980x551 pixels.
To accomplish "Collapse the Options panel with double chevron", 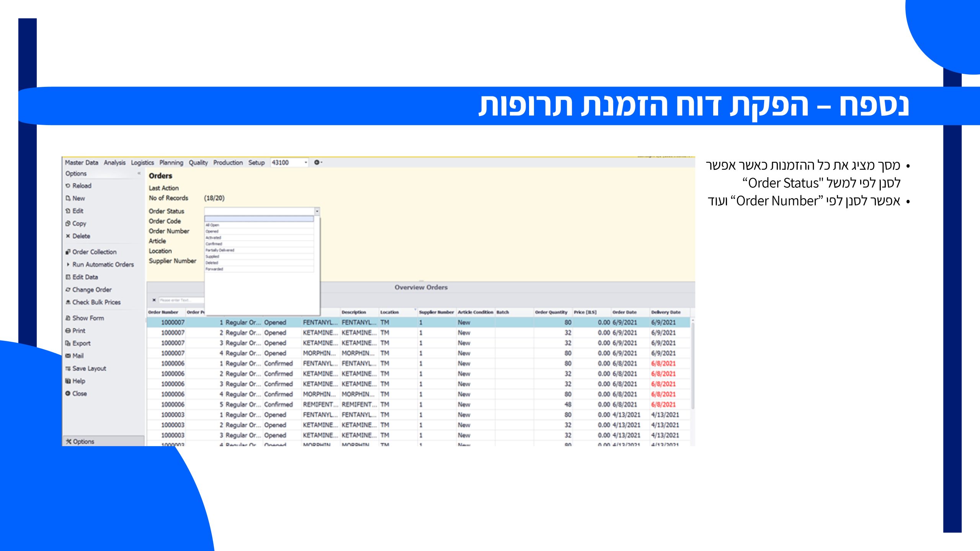I will pos(139,173).
